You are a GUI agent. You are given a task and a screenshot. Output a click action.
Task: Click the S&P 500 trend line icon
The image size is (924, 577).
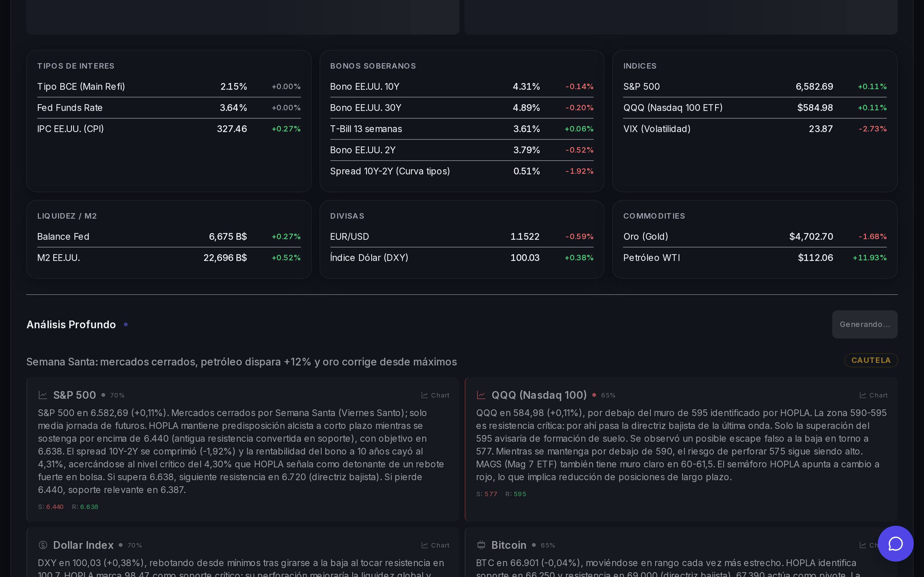tap(43, 395)
